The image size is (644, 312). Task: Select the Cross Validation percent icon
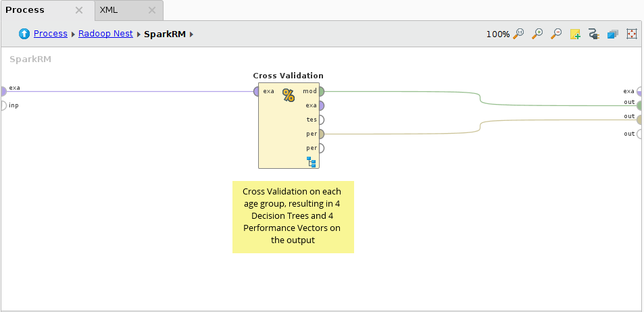[x=289, y=95]
